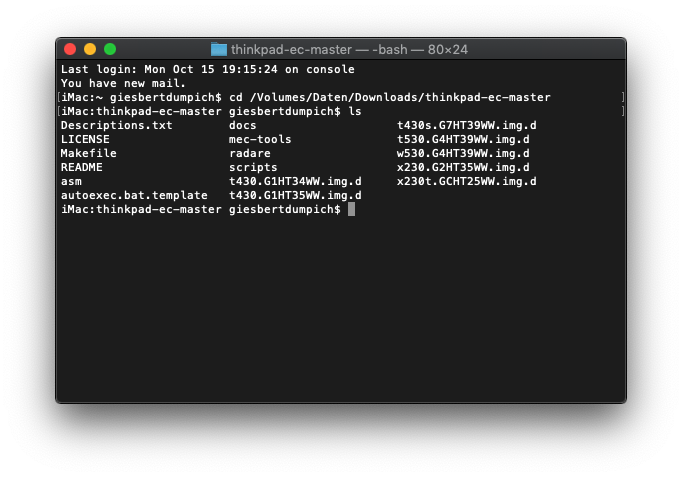Click the README entry in the listing
Viewport: 682px width, 477px height.
[81, 167]
